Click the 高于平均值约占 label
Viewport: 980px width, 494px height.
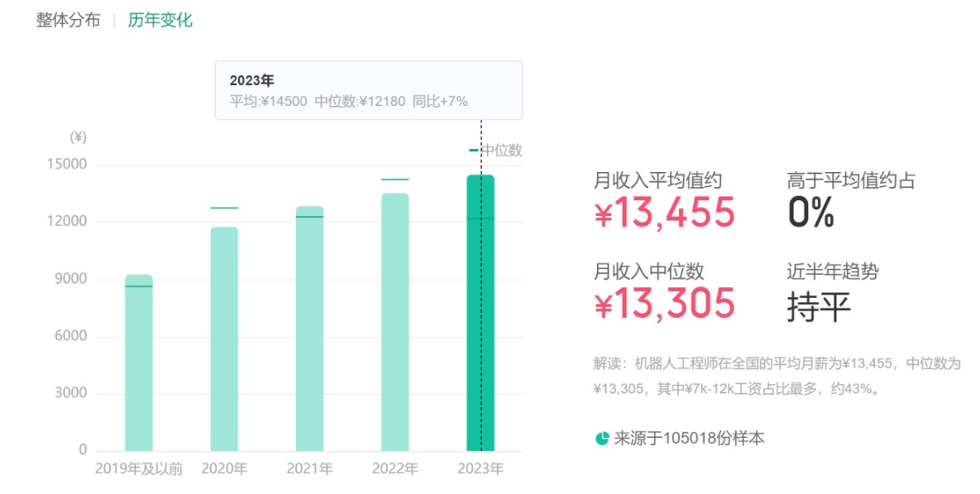[x=851, y=180]
